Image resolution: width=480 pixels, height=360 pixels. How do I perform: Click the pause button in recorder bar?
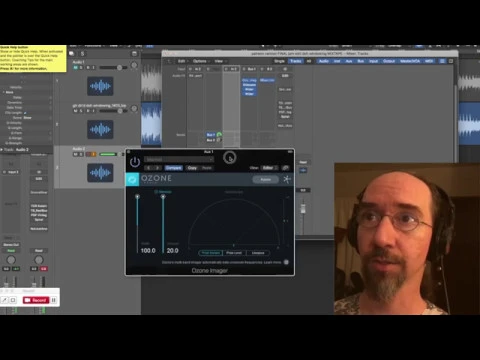pos(54,300)
